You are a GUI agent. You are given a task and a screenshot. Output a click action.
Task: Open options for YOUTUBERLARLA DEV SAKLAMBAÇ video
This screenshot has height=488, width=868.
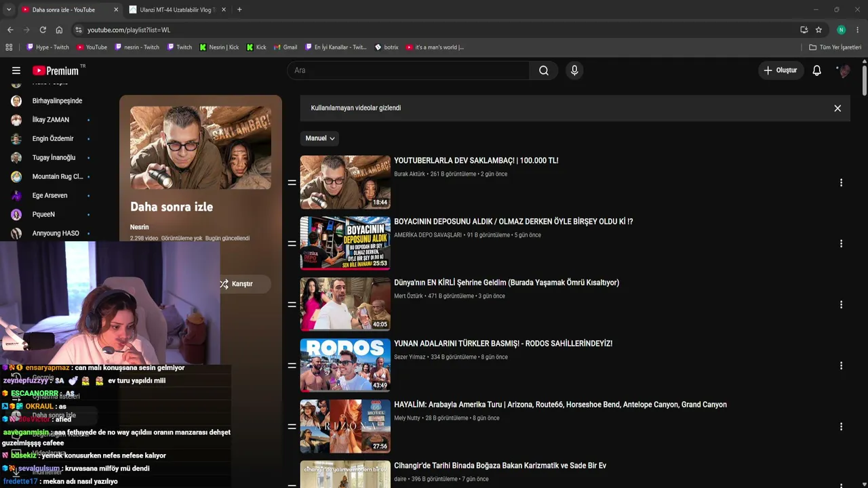pos(841,182)
